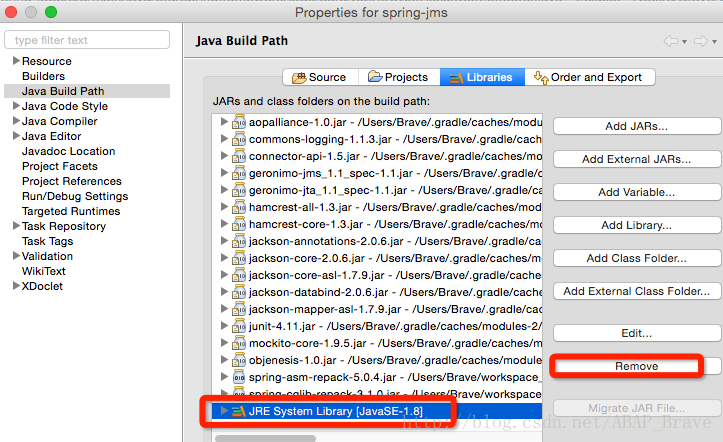
Task: Select the Libraries tab
Action: 482,77
